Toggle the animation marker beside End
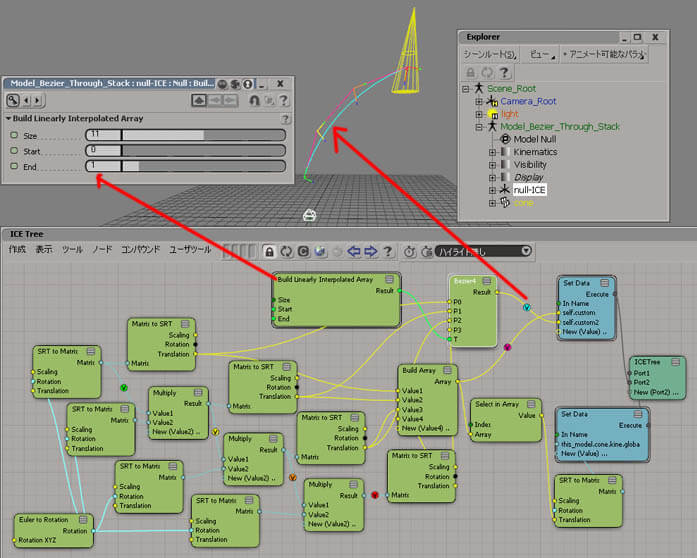This screenshot has width=697, height=558. (14, 166)
